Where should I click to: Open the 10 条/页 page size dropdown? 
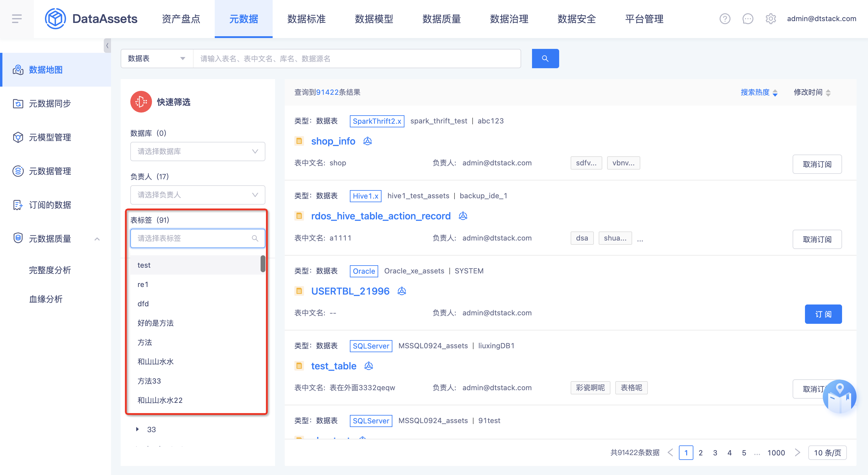click(828, 452)
